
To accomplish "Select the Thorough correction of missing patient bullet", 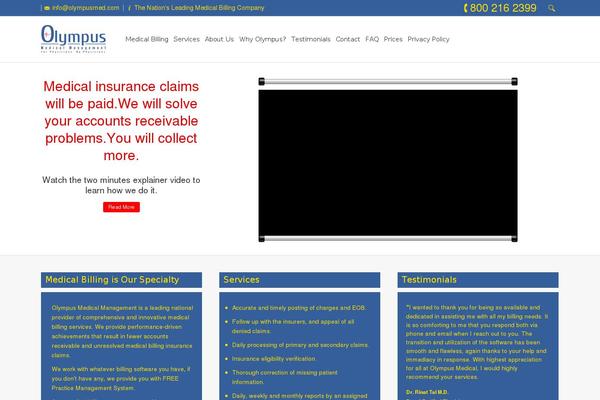I will tap(285, 377).
